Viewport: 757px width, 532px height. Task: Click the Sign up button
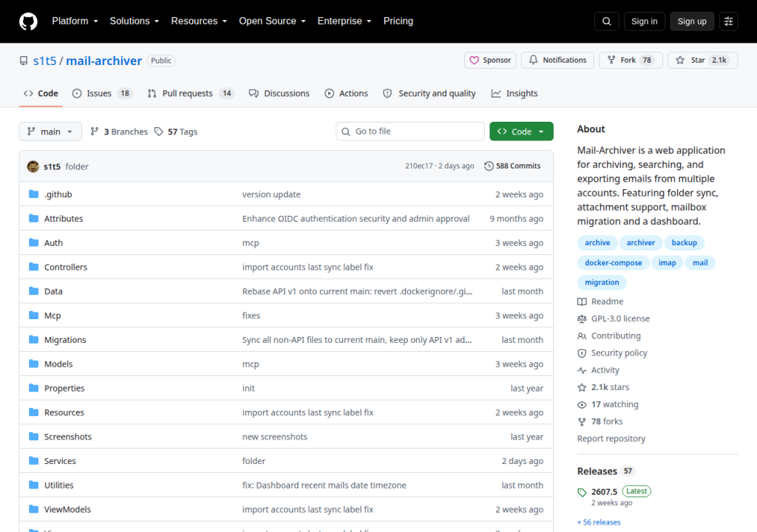point(692,21)
